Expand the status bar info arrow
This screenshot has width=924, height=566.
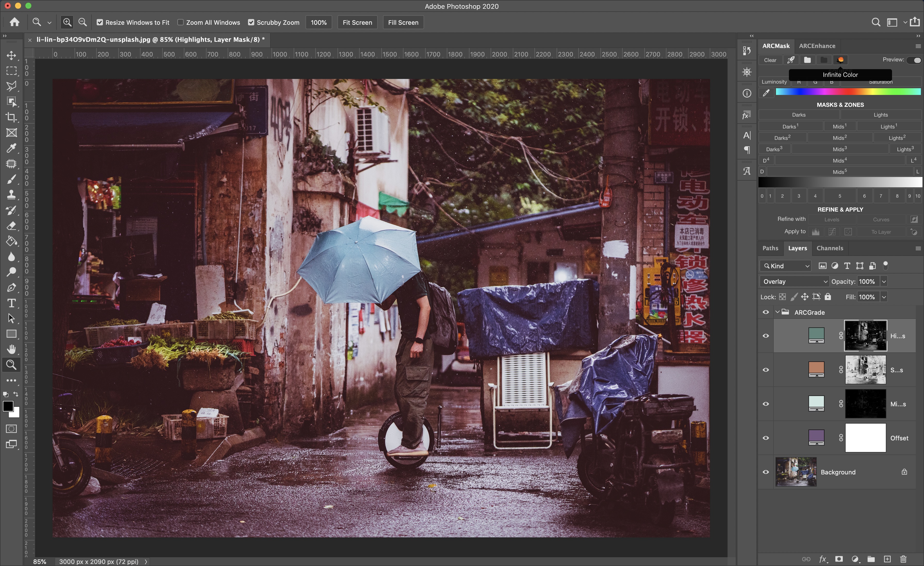pos(146,562)
